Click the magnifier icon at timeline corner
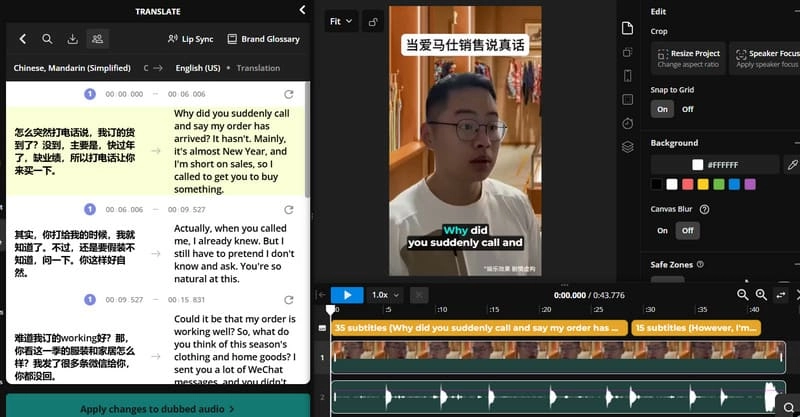The image size is (800, 417). [x=789, y=407]
